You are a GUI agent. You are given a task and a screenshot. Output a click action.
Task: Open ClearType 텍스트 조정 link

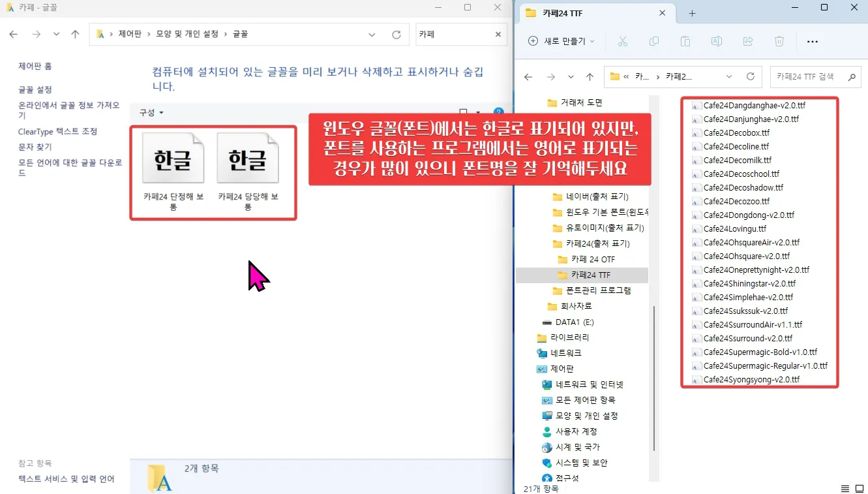pyautogui.click(x=57, y=131)
